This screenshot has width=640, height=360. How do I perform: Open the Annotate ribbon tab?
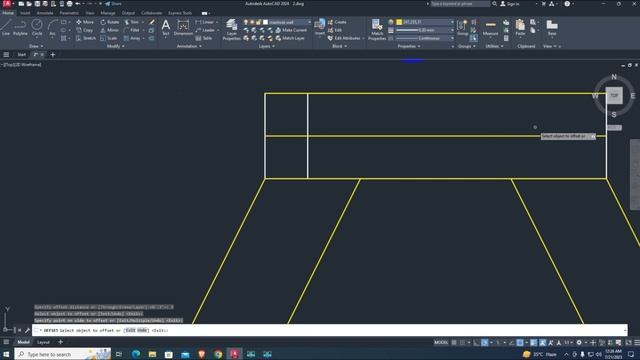(x=45, y=13)
